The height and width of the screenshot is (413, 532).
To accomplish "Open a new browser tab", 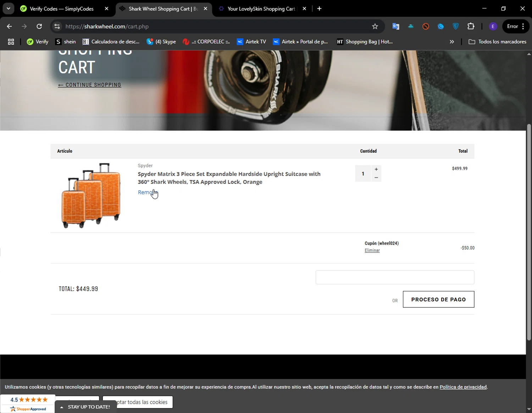I will pos(319,9).
